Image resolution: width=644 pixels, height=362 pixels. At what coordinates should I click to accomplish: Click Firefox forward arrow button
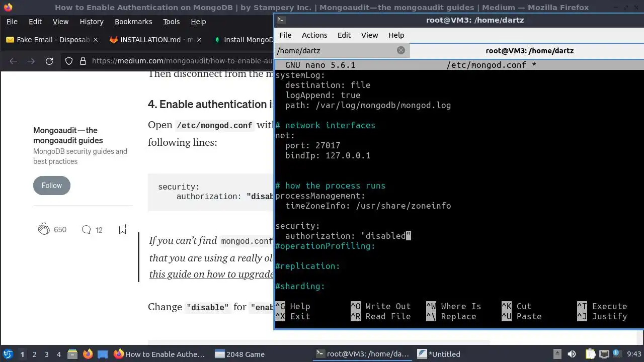(x=31, y=61)
